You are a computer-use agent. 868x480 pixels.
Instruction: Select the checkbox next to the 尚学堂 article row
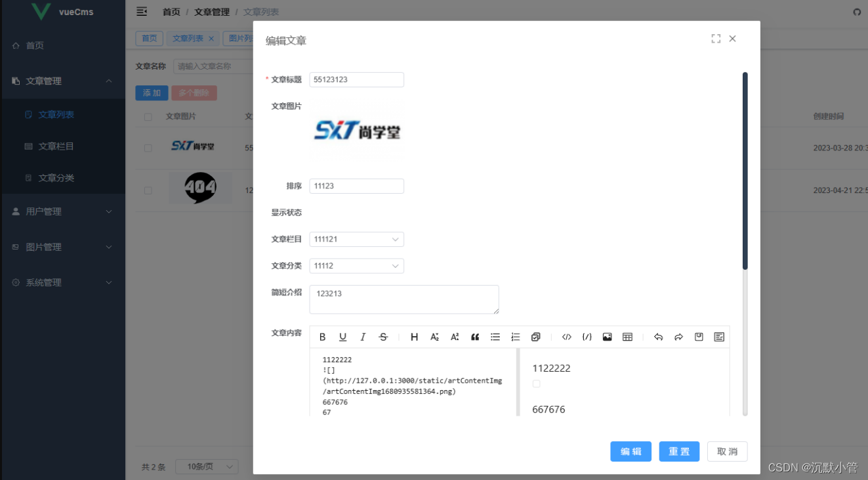(148, 146)
